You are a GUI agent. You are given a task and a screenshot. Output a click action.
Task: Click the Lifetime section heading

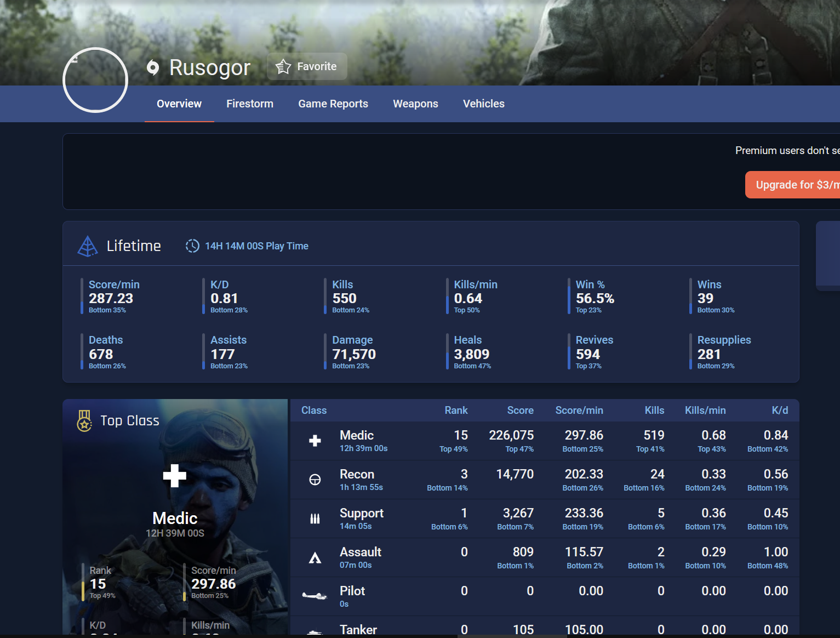pyautogui.click(x=134, y=246)
